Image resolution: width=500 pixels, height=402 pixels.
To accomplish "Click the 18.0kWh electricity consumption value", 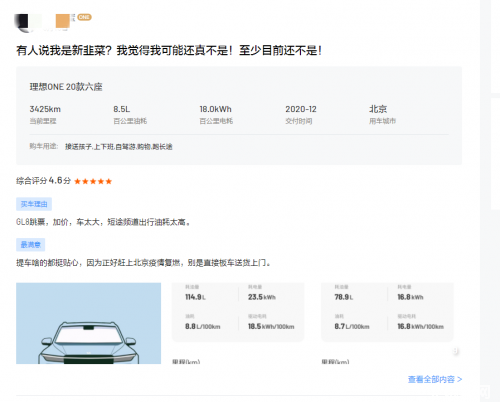I will [215, 109].
